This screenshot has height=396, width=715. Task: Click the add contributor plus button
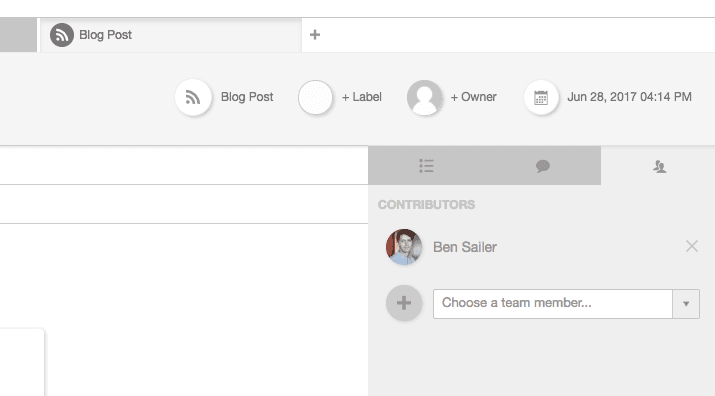[x=404, y=303]
